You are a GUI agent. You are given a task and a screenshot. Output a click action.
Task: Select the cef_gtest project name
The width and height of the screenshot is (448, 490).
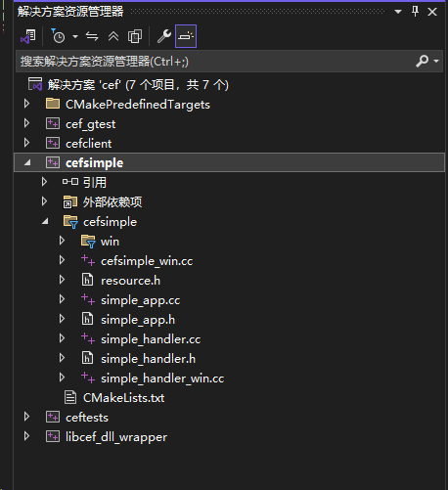(90, 124)
